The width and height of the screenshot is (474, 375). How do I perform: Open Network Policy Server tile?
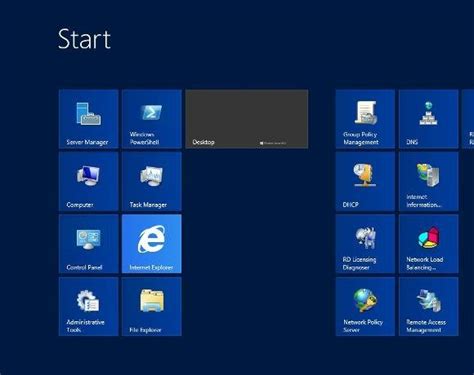coord(365,306)
